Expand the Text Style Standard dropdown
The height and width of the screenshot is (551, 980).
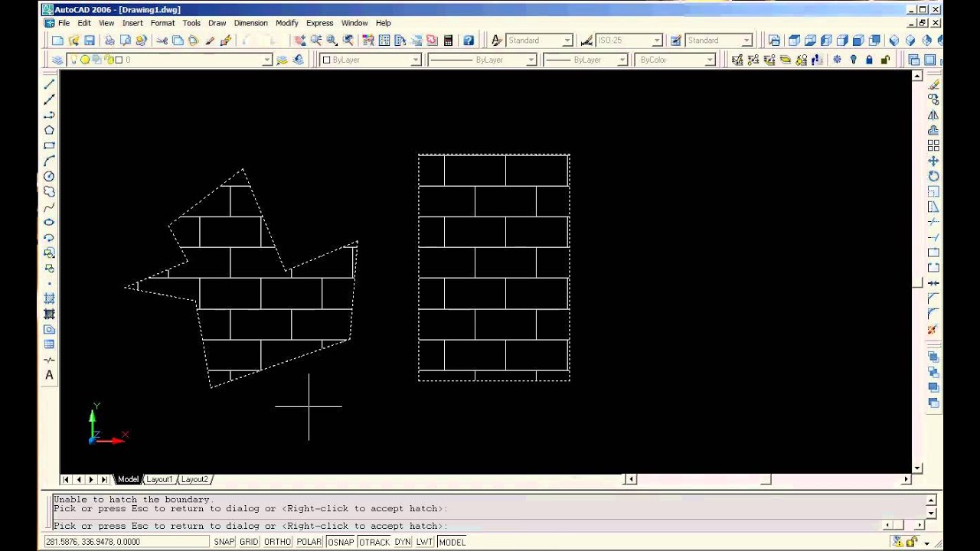567,41
